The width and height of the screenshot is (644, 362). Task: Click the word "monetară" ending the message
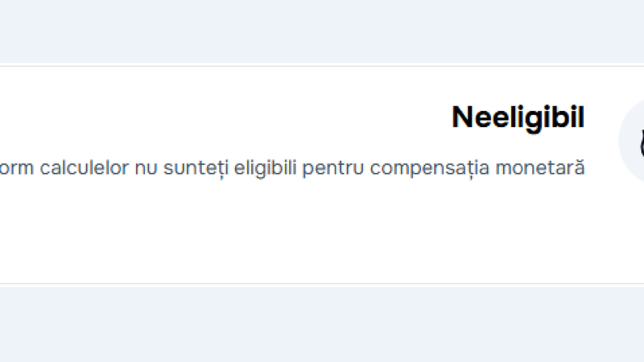click(540, 167)
